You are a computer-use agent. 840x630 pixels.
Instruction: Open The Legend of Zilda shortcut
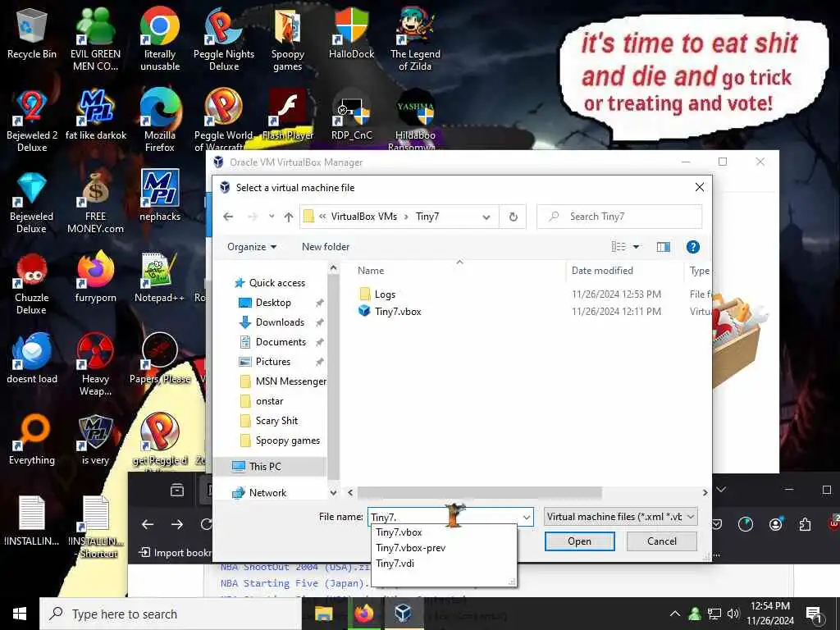pyautogui.click(x=415, y=39)
